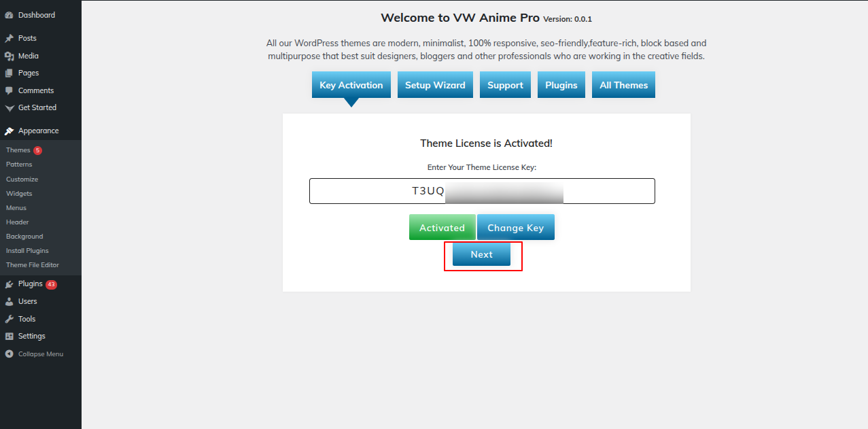Click the Posts pushpin icon
This screenshot has width=868, height=429.
tap(9, 39)
